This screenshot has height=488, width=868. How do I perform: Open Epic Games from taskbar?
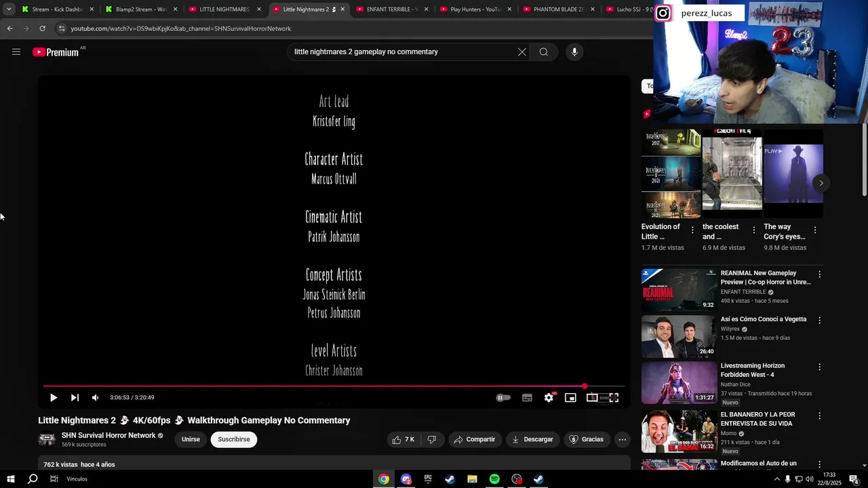[x=428, y=479]
